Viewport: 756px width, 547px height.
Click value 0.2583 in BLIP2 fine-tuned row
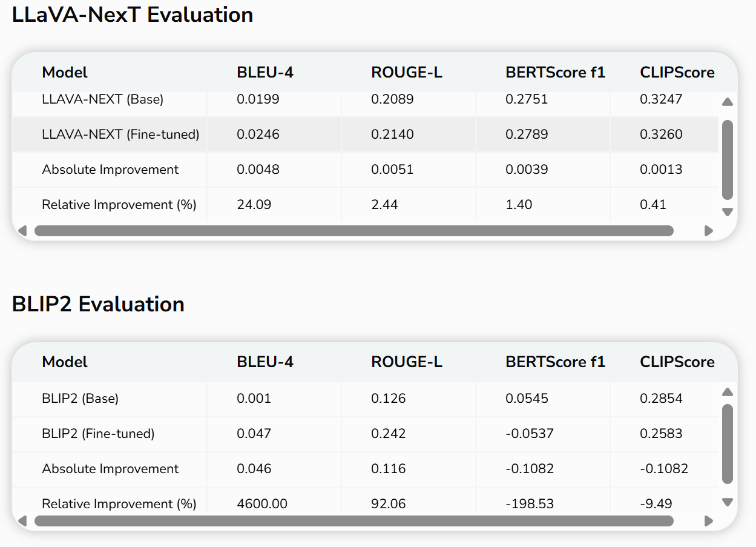tap(661, 434)
